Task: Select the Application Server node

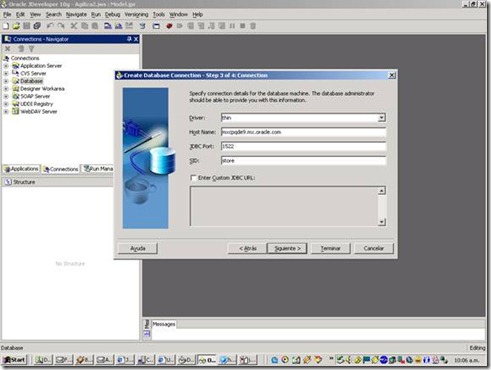Action: pos(41,66)
